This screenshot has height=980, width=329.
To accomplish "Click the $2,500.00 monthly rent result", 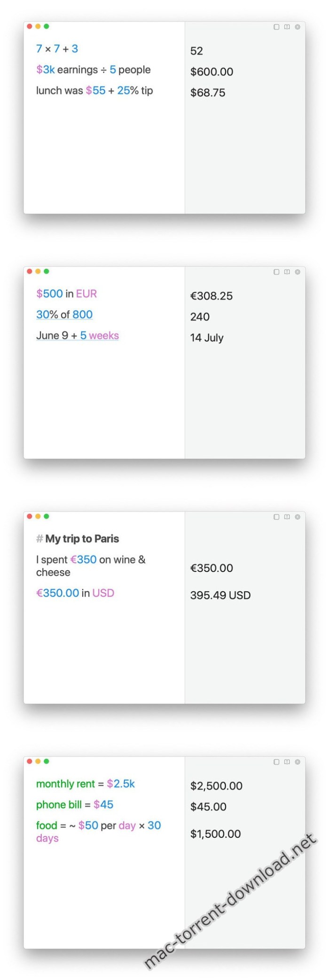I will 216,786.
